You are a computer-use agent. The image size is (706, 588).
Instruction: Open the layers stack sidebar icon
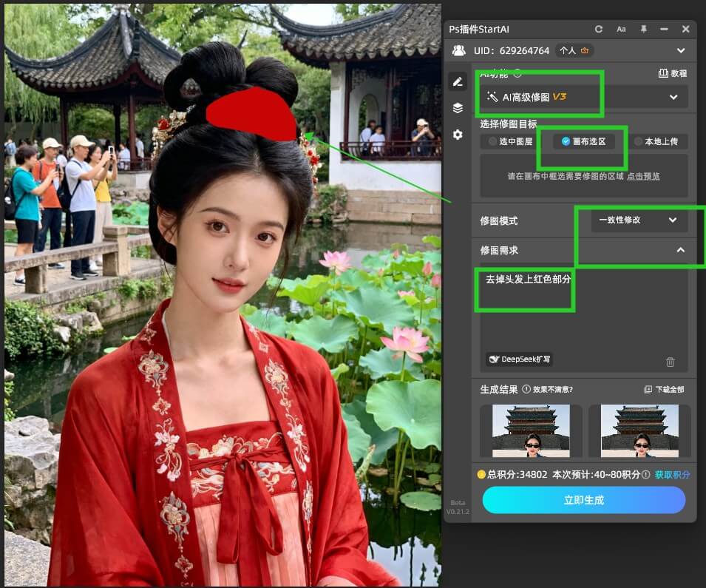coord(458,108)
